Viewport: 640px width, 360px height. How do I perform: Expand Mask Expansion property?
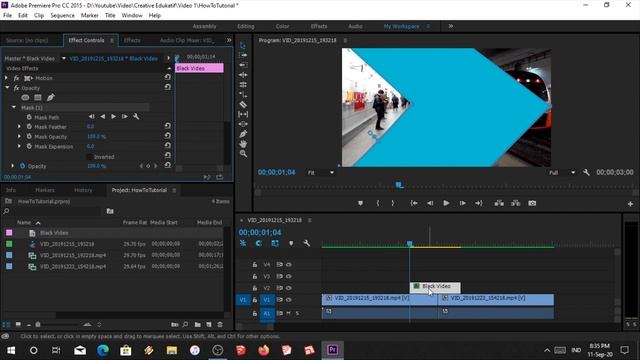[x=19, y=146]
